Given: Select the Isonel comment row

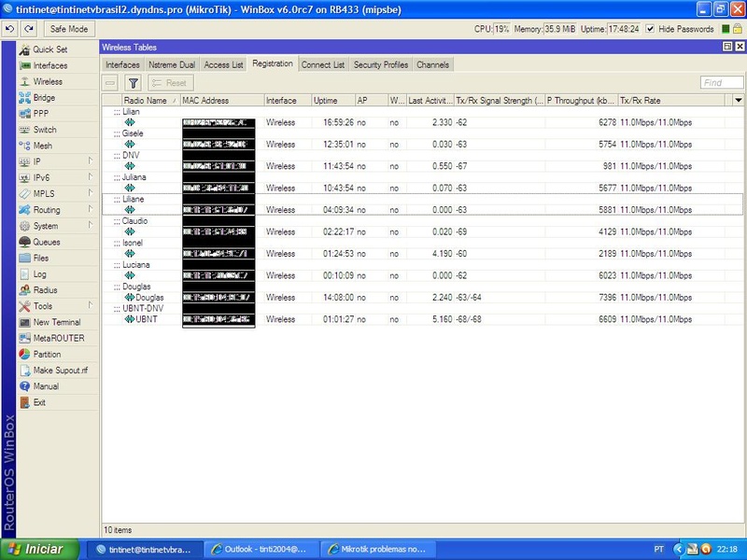Looking at the screenshot, I should coord(422,243).
